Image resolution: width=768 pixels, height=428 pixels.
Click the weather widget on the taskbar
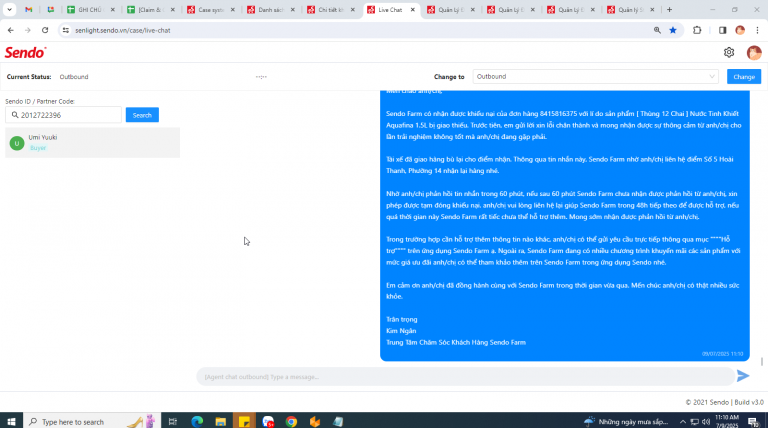[626, 422]
